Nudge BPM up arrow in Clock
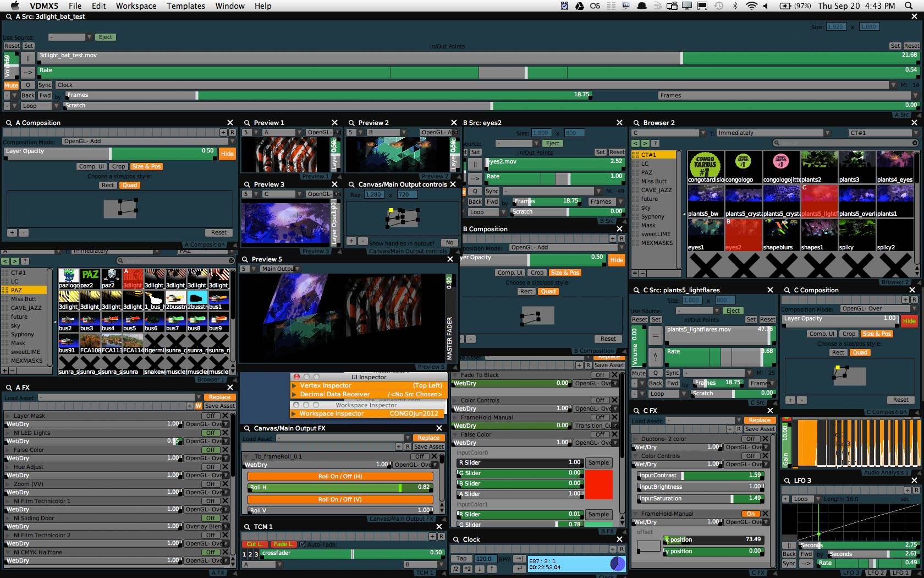The image size is (924, 578). tap(492, 569)
